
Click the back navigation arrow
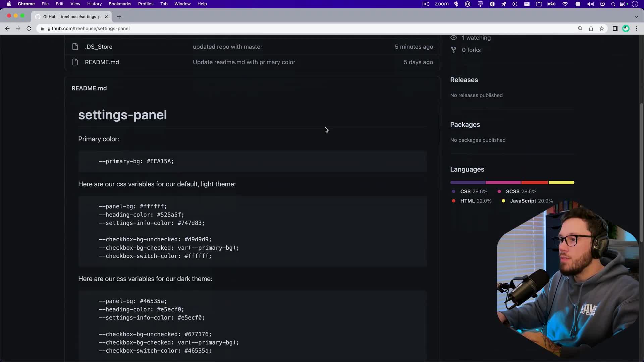pyautogui.click(x=7, y=28)
